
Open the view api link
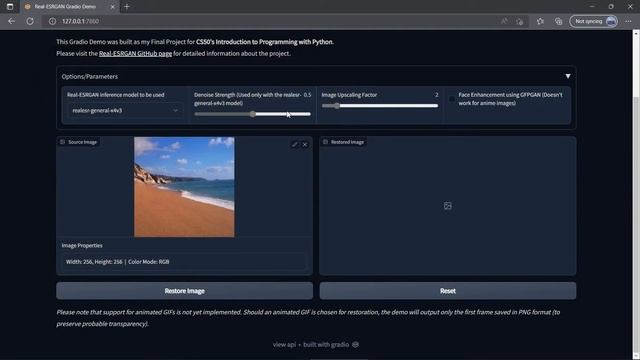tap(284, 344)
